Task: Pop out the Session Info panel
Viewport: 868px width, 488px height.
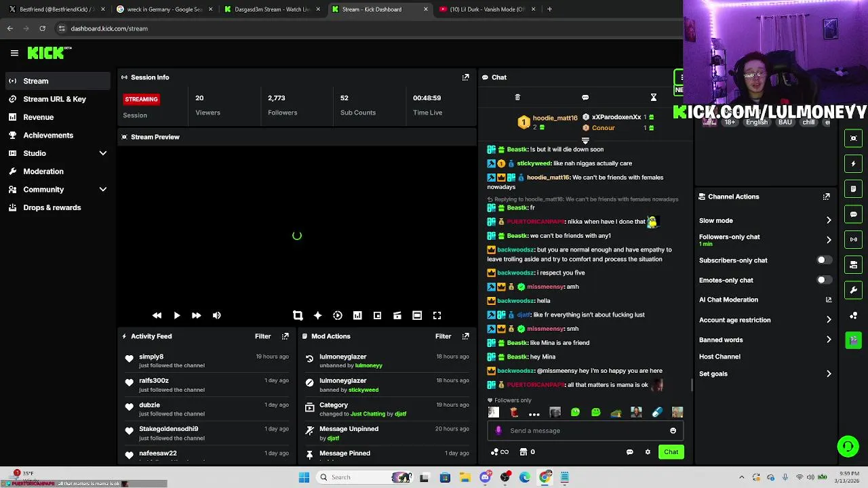Action: (465, 77)
